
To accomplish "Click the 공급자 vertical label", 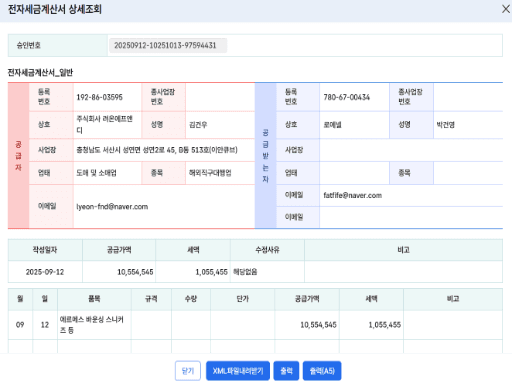I will [18, 156].
